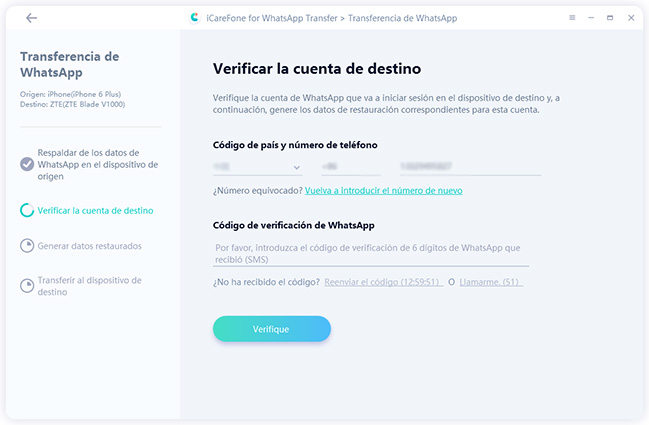Click Transferencia de WhatsApp breadcrumb
The width and height of the screenshot is (649, 425).
coord(402,18)
